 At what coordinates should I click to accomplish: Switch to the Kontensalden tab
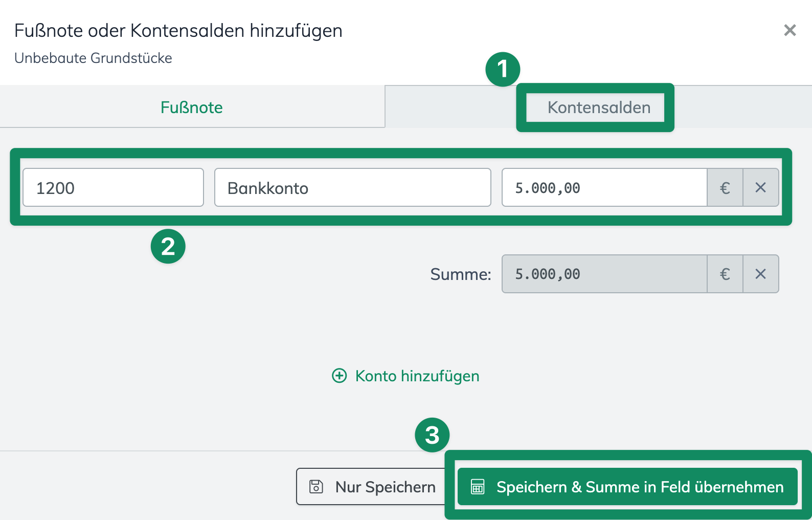pos(599,107)
